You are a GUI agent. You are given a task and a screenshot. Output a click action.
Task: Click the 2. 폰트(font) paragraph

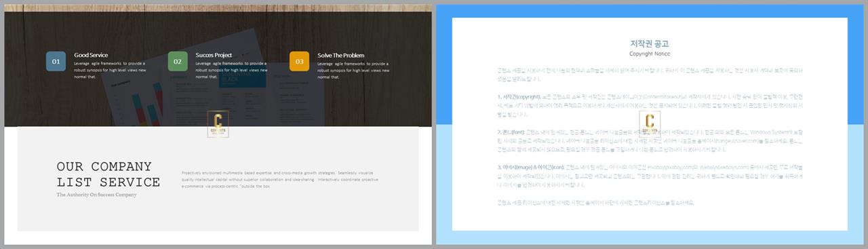650,140
